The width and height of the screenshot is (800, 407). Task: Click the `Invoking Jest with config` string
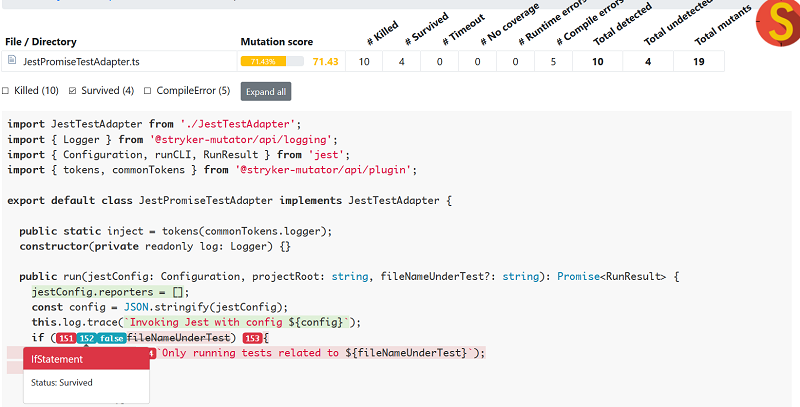tap(237, 322)
